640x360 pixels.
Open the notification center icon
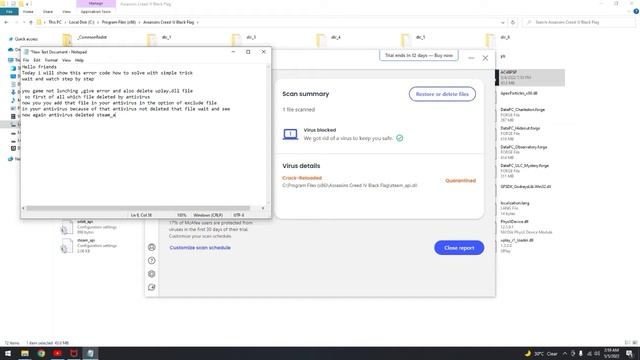(x=629, y=353)
